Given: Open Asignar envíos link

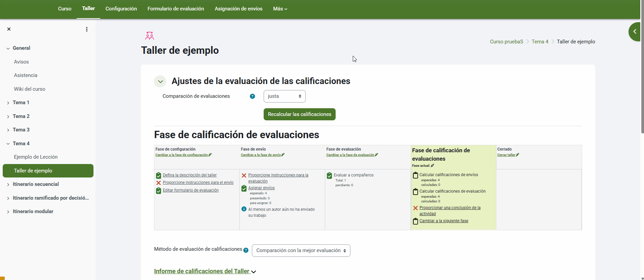Looking at the screenshot, I should pyautogui.click(x=261, y=188).
